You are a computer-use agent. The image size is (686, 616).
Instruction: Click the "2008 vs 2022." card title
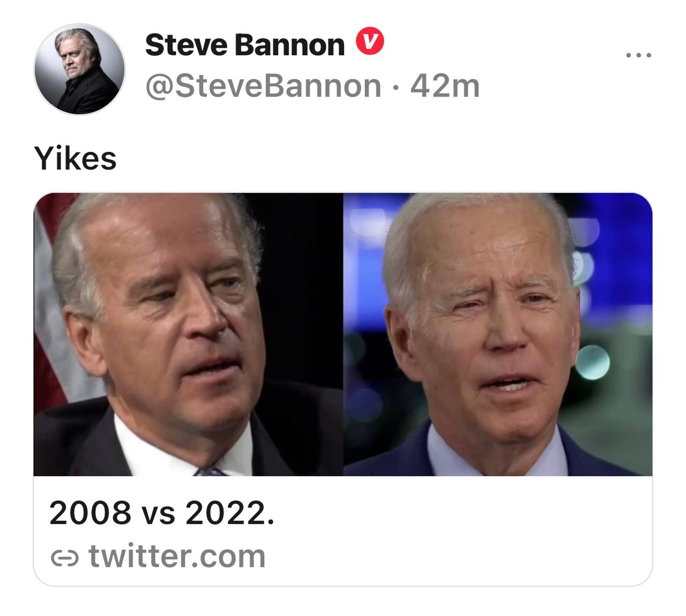(162, 513)
